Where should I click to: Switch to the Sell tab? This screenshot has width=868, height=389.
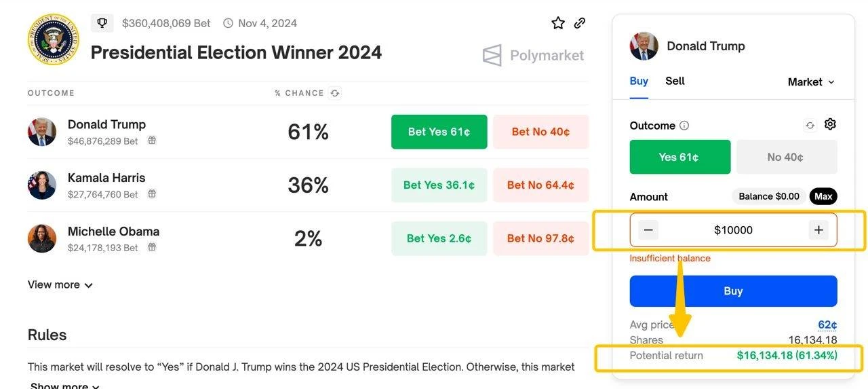[675, 81]
